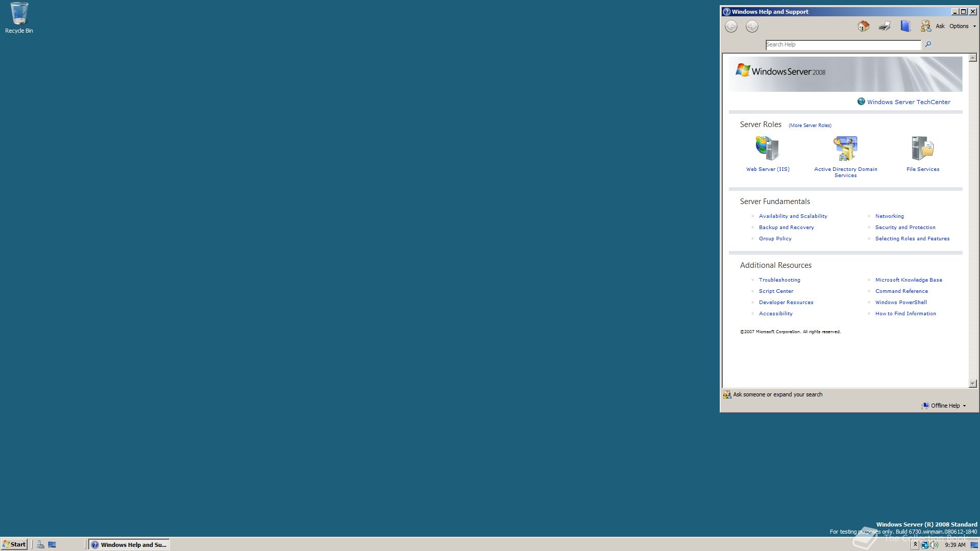This screenshot has height=551, width=980.
Task: Go to Help and Support home
Action: tap(863, 26)
